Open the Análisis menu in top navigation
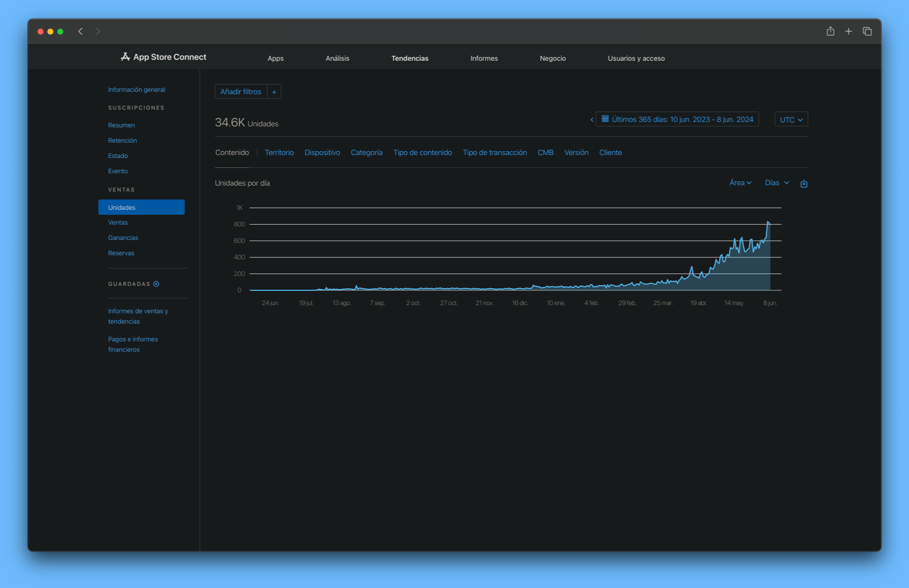This screenshot has height=588, width=909. pos(337,58)
